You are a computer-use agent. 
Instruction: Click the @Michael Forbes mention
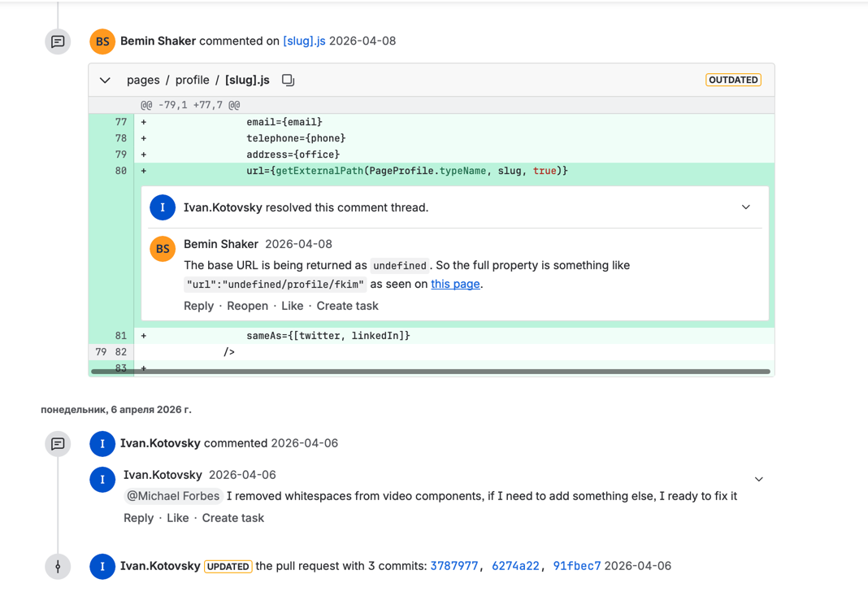click(x=173, y=496)
